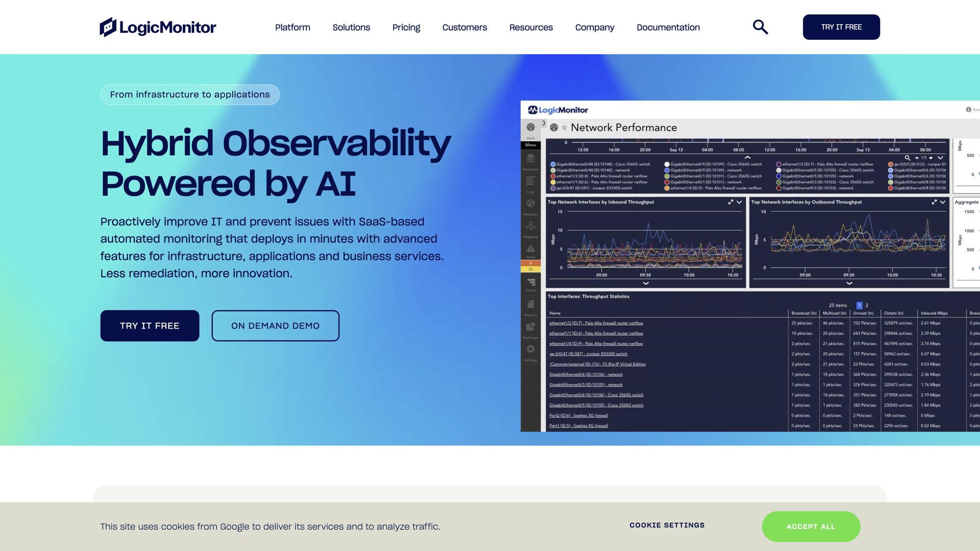Viewport: 980px width, 551px height.
Task: Toggle ethernet1/3 Palo Alto legend circle
Action: point(553,177)
